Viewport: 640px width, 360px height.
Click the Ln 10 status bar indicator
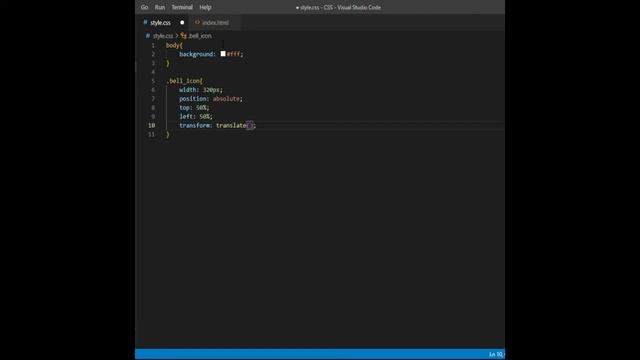[496, 354]
